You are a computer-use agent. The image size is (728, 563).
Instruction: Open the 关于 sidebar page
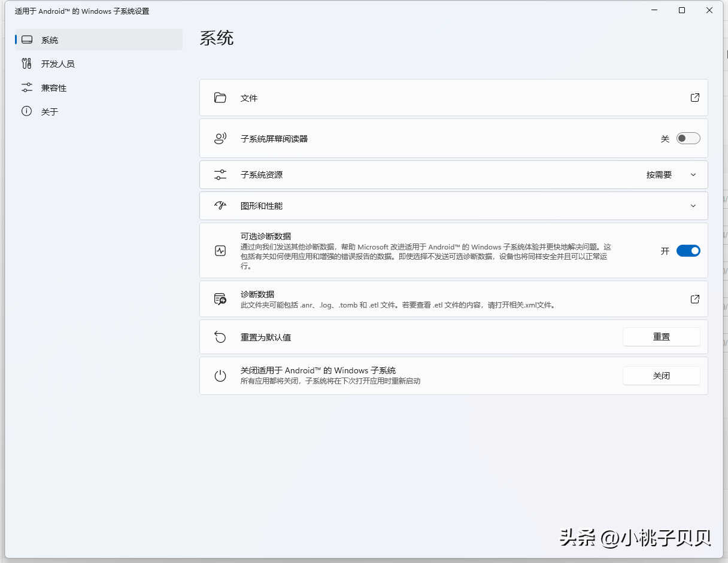pos(99,112)
